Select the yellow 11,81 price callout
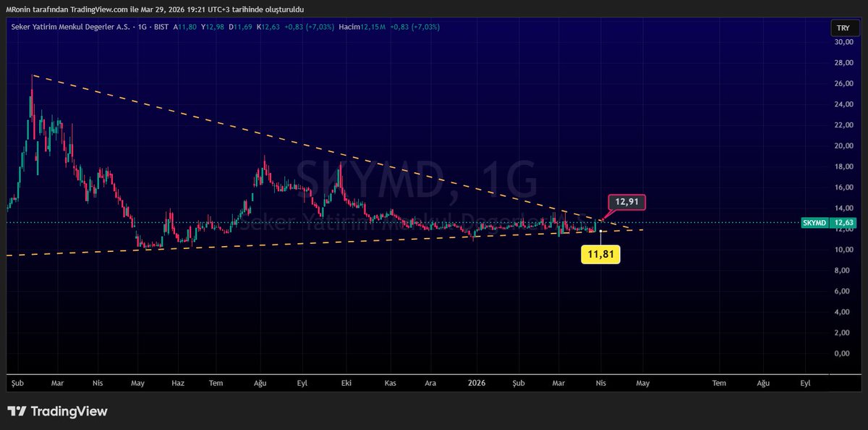This screenshot has height=430, width=868. click(x=600, y=254)
